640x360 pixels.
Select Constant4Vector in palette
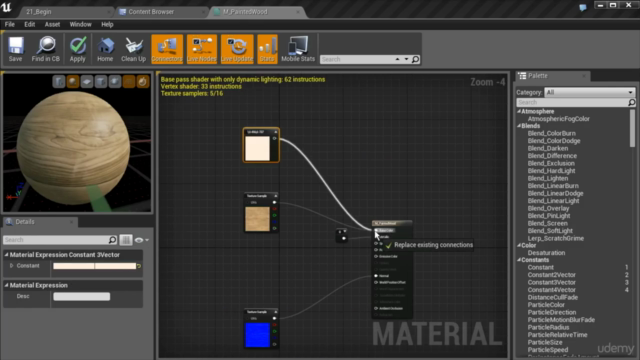(551, 290)
